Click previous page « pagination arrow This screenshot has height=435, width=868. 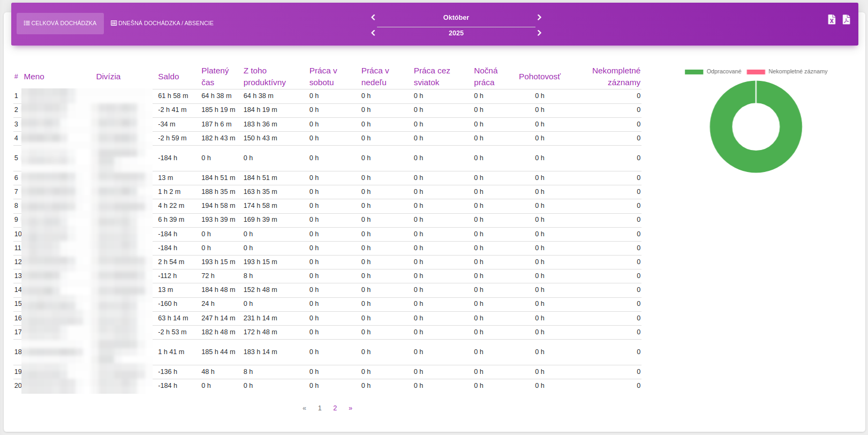click(x=304, y=408)
